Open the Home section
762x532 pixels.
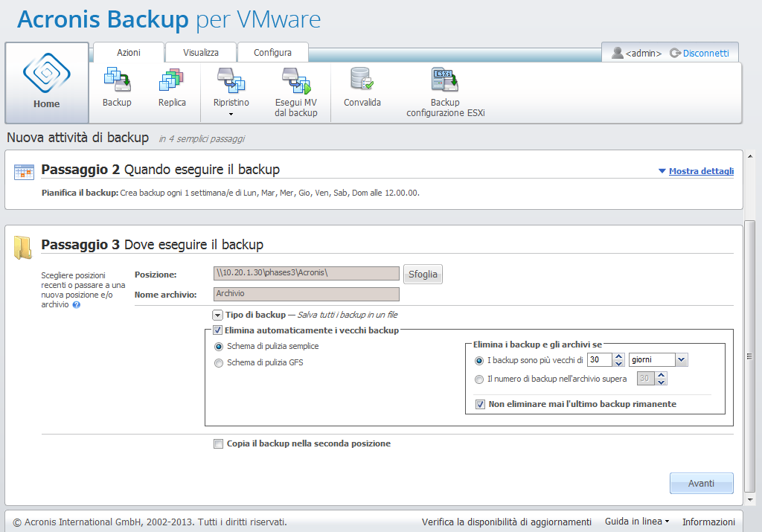click(47, 83)
